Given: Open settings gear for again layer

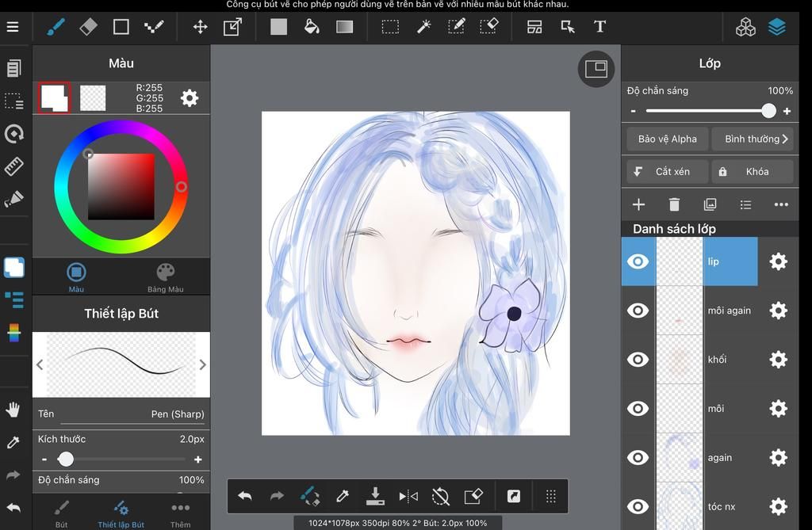Looking at the screenshot, I should [x=779, y=458].
